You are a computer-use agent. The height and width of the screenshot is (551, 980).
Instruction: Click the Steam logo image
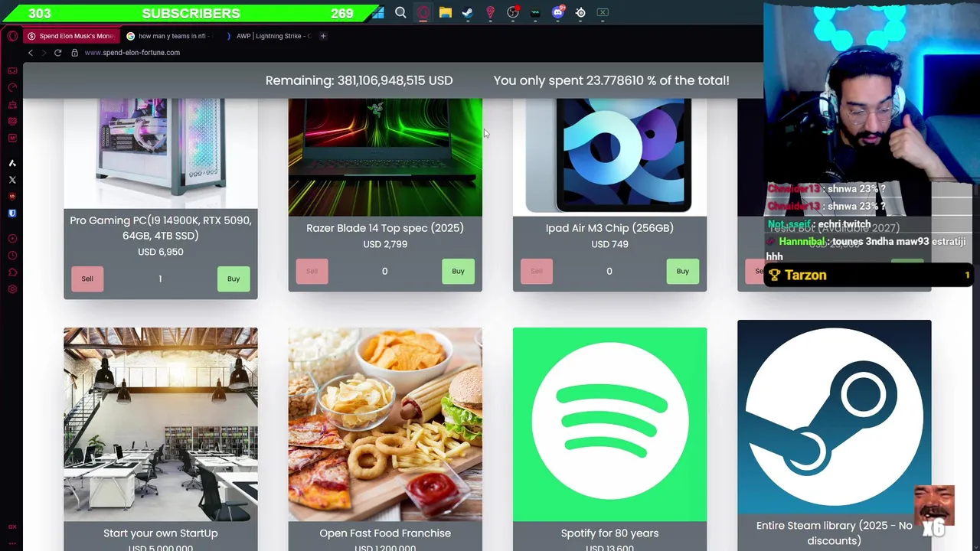835,416
